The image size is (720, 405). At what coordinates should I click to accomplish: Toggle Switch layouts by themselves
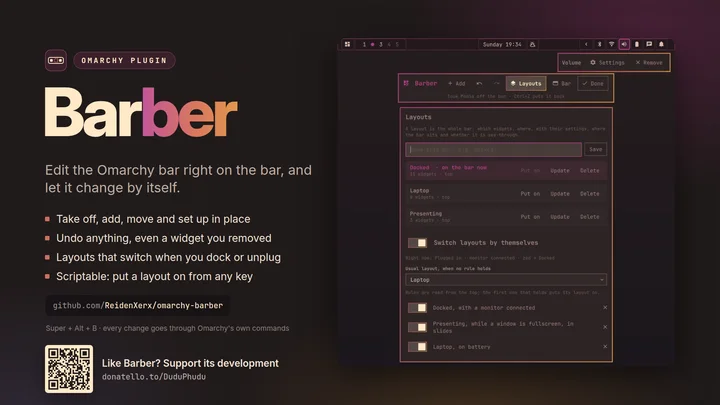coord(417,243)
